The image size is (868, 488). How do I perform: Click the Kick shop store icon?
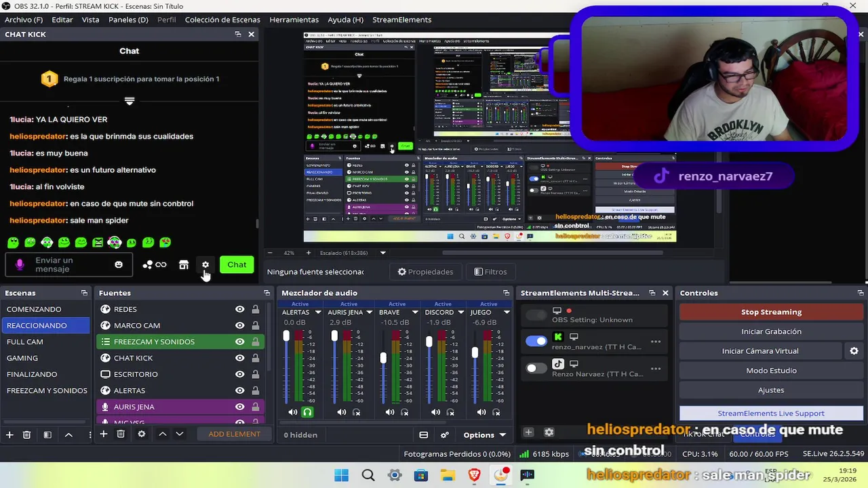[x=184, y=265]
